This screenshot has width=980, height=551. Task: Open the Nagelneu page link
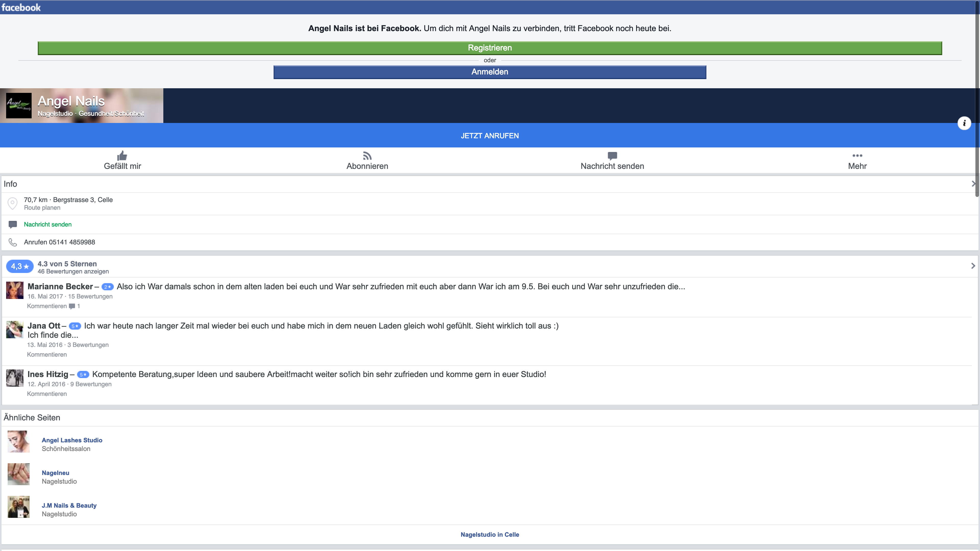56,473
